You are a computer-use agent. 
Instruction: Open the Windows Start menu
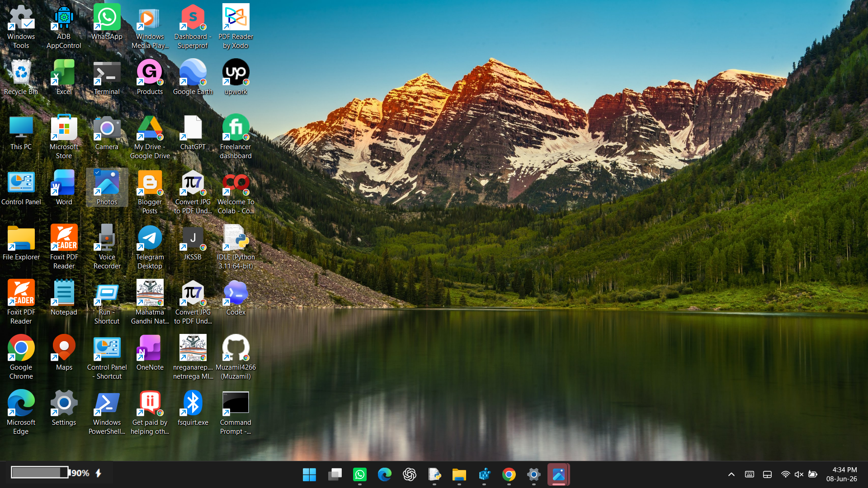click(x=309, y=474)
